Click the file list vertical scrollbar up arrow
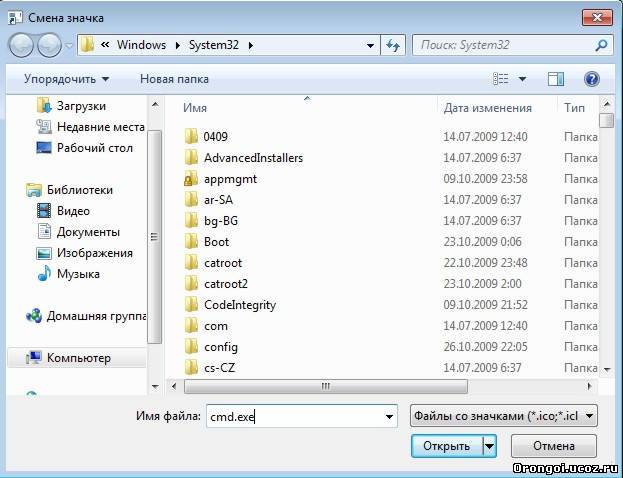Image resolution: width=623 pixels, height=478 pixels. click(x=607, y=104)
